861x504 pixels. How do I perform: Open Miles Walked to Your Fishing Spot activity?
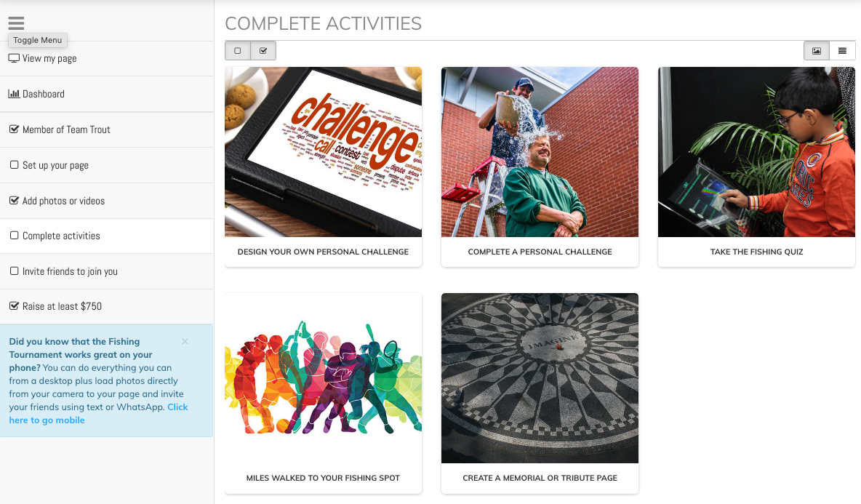(323, 393)
